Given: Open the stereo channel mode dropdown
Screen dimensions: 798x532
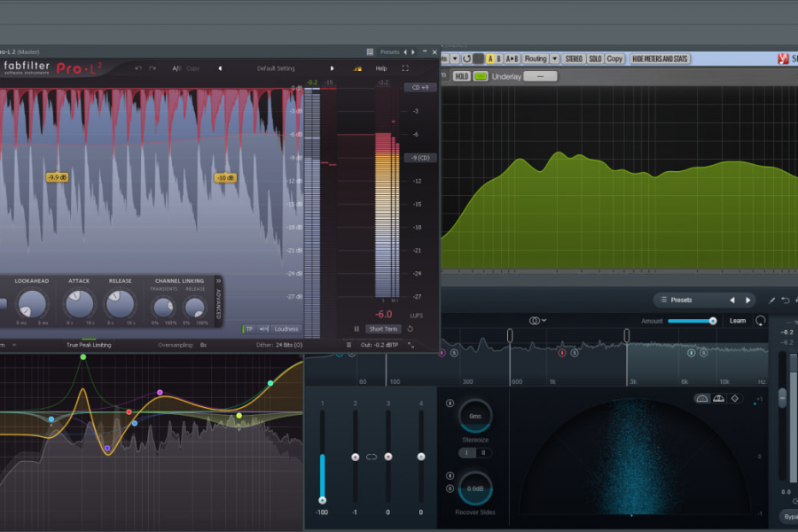Looking at the screenshot, I should pyautogui.click(x=537, y=320).
